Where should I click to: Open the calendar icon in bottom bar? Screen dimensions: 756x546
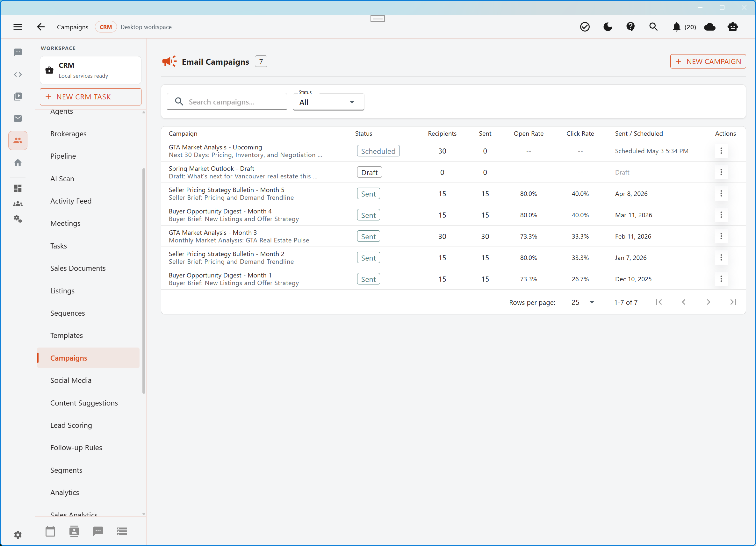(x=50, y=531)
